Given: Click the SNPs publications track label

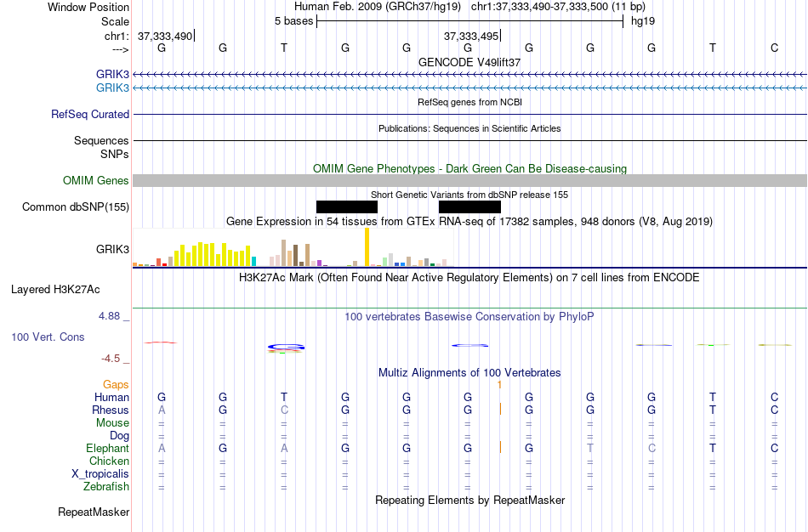Looking at the screenshot, I should pyautogui.click(x=115, y=154).
